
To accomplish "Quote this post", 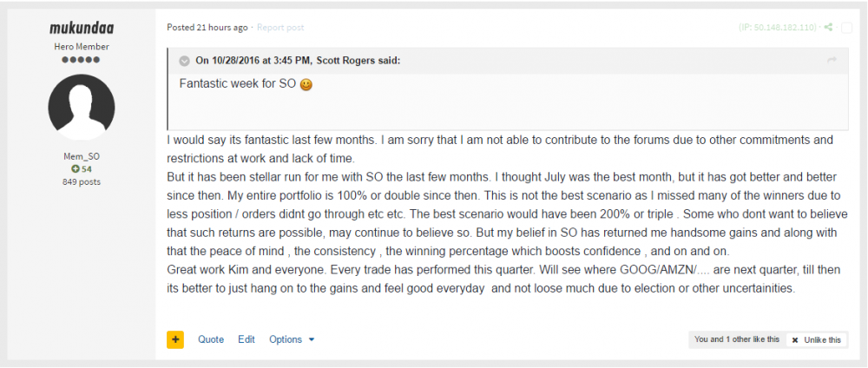I will [x=211, y=339].
